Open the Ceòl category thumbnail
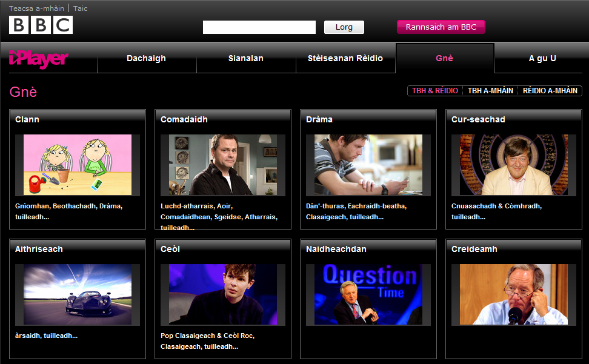Screen dimensions: 589x364 point(223,294)
